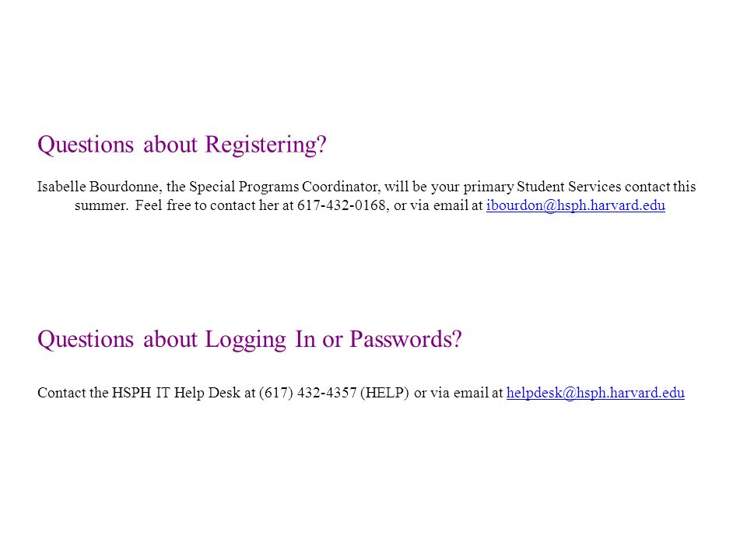Click the phone number 617-432-0168
This screenshot has height=560, width=747.
(x=341, y=205)
